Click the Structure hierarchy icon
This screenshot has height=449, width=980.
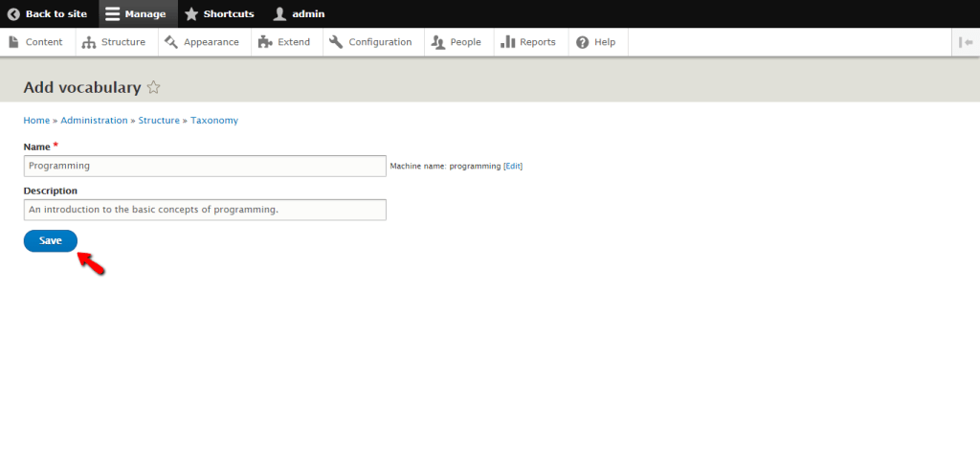click(x=89, y=42)
